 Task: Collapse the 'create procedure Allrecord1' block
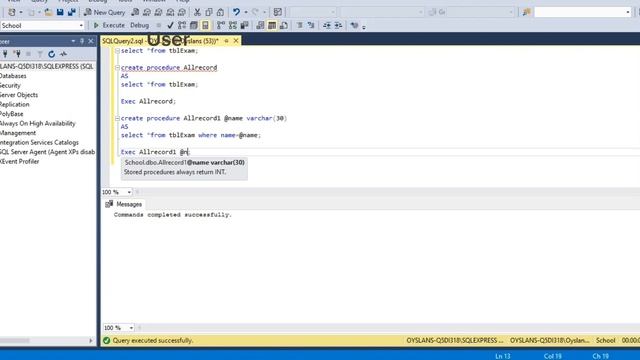117,118
